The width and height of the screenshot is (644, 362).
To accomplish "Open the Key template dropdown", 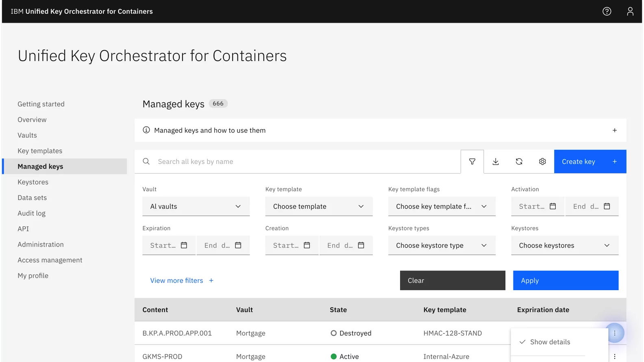I will (319, 206).
